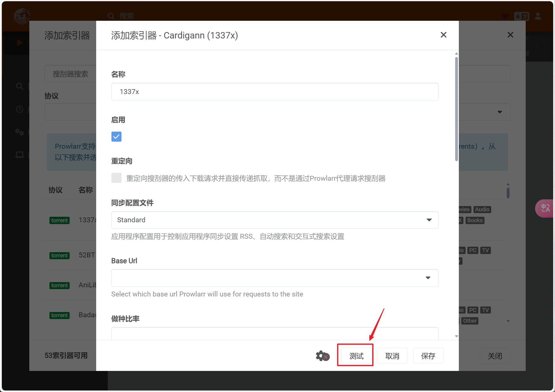This screenshot has width=555, height=392.
Task: Click the translate floating pink icon
Action: pos(545,208)
